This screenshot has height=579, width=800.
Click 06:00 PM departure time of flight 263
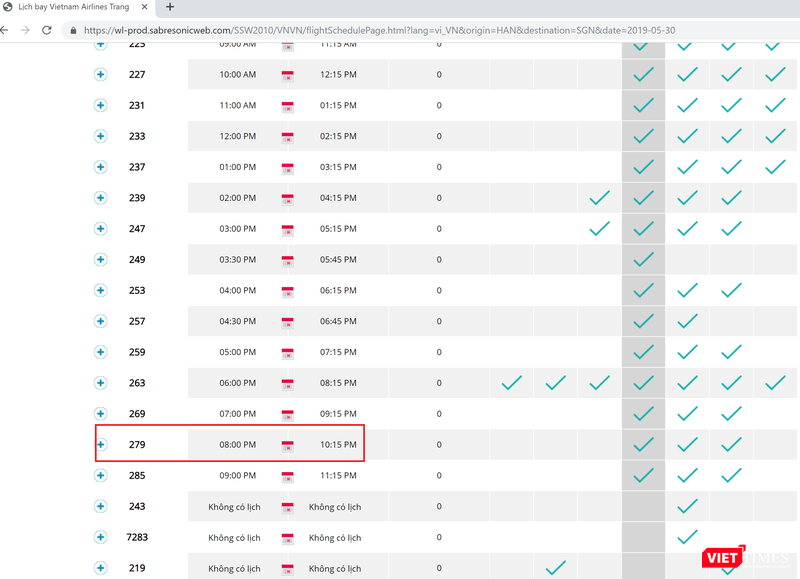click(x=237, y=383)
